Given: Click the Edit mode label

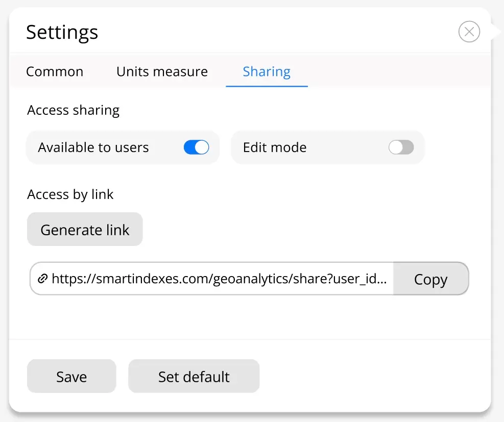Looking at the screenshot, I should [275, 147].
